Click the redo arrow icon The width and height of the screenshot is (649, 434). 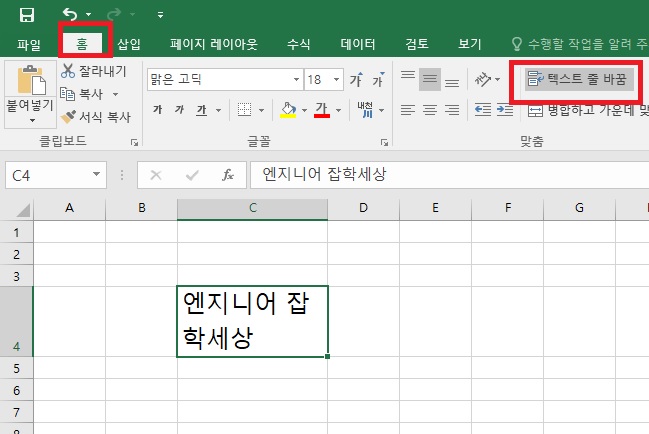tap(114, 14)
